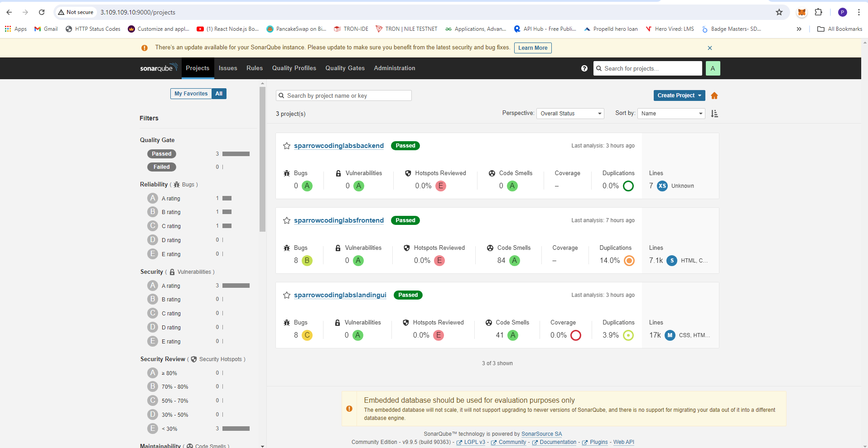Filter by Quality Gate Passed
868x448 pixels.
pyautogui.click(x=162, y=154)
